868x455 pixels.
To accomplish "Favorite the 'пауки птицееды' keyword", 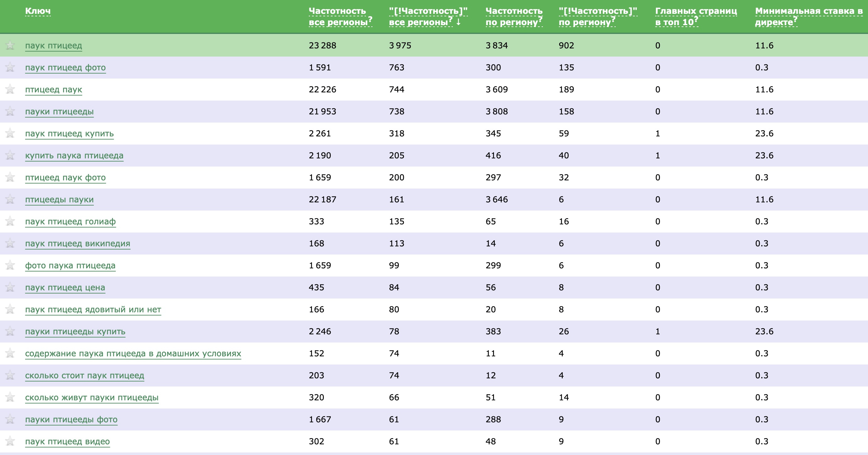I will (x=10, y=111).
